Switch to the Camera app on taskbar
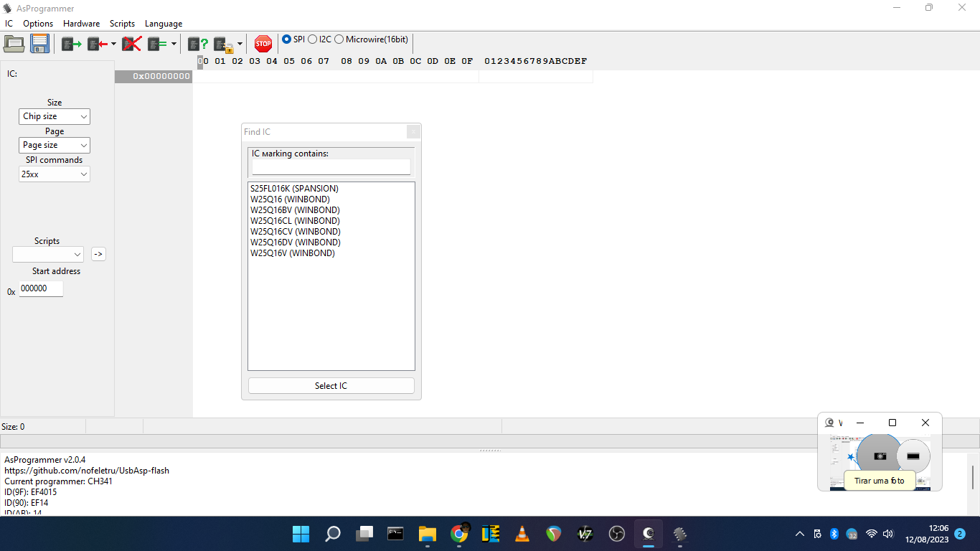 649,534
